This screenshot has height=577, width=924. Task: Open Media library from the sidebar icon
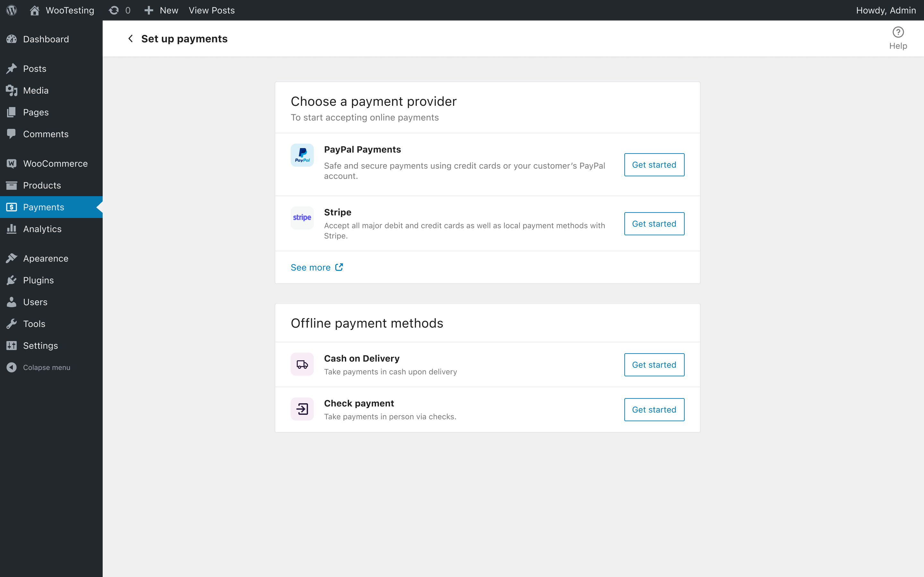pyautogui.click(x=12, y=90)
